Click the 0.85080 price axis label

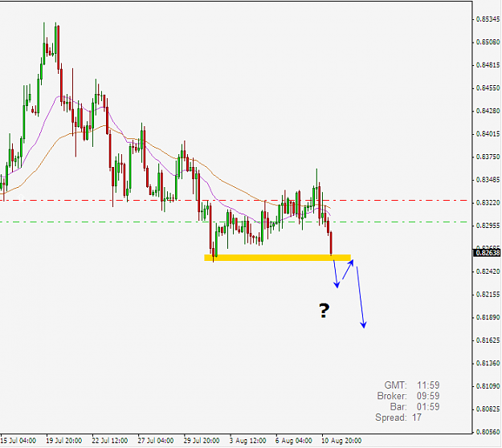point(488,43)
